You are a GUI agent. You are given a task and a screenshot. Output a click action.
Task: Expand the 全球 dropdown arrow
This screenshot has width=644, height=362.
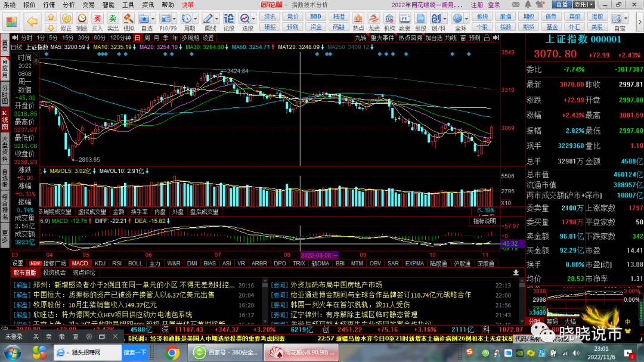(x=466, y=19)
